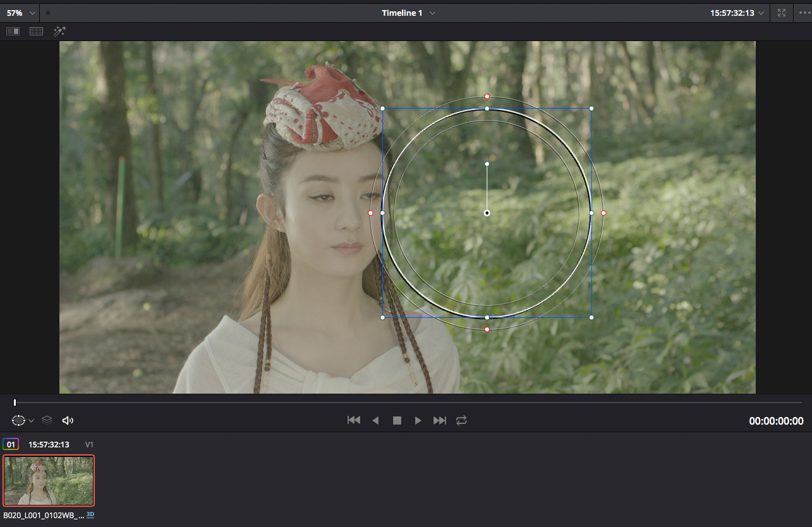Toggle the image wipe icon
Image resolution: width=812 pixels, height=527 pixels.
pos(13,31)
